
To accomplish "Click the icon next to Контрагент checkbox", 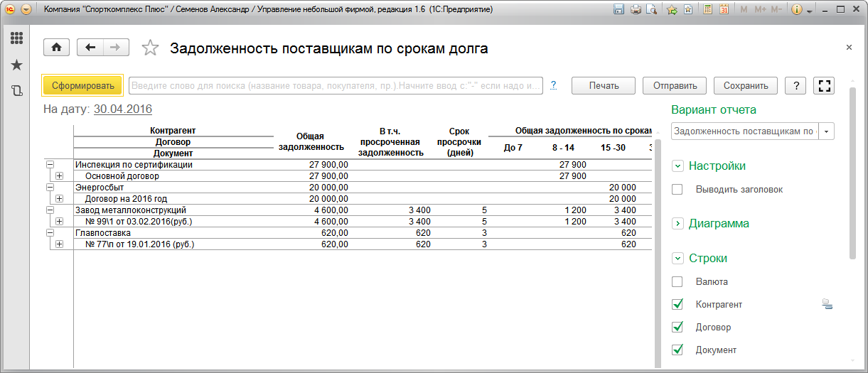I will point(827,304).
